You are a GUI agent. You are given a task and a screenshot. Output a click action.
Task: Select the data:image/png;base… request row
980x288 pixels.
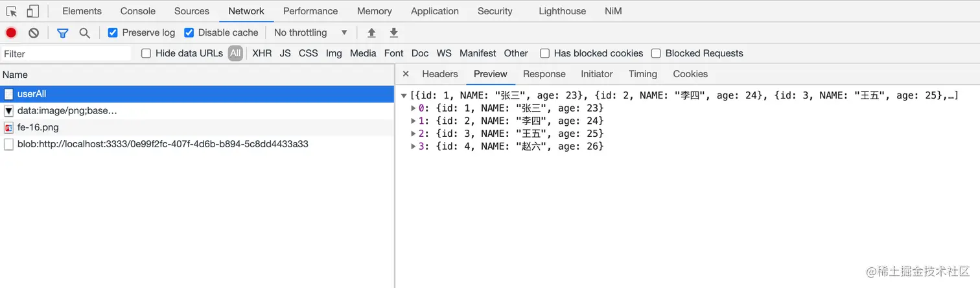[197, 111]
